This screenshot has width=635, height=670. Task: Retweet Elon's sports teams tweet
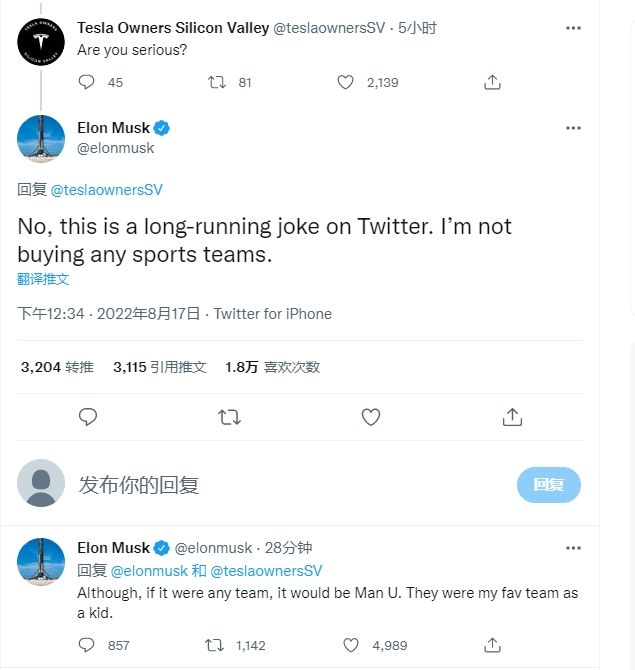[x=229, y=416]
